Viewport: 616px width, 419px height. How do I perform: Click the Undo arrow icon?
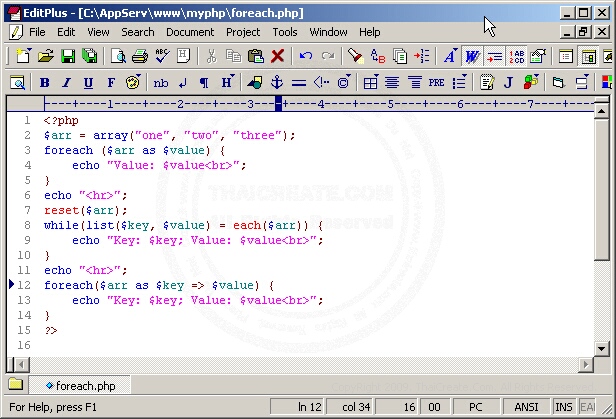tap(306, 57)
